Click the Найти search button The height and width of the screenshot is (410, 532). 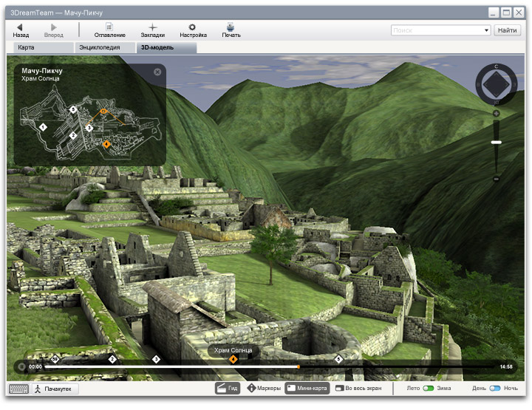(x=508, y=30)
